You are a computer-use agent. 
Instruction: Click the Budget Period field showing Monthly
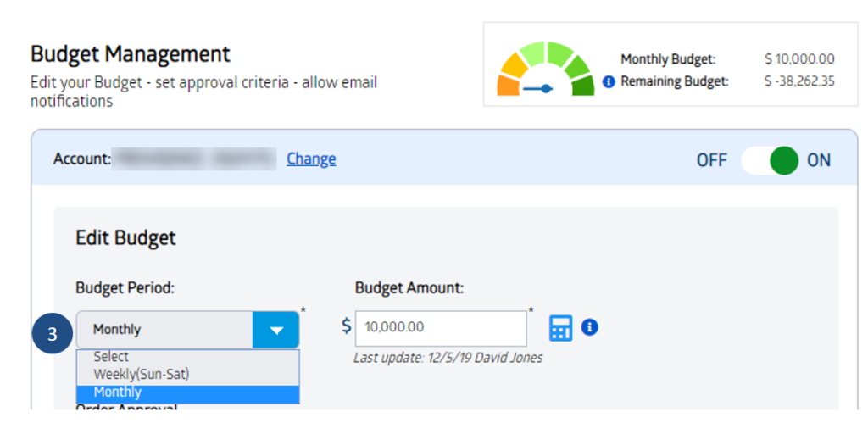pyautogui.click(x=187, y=330)
